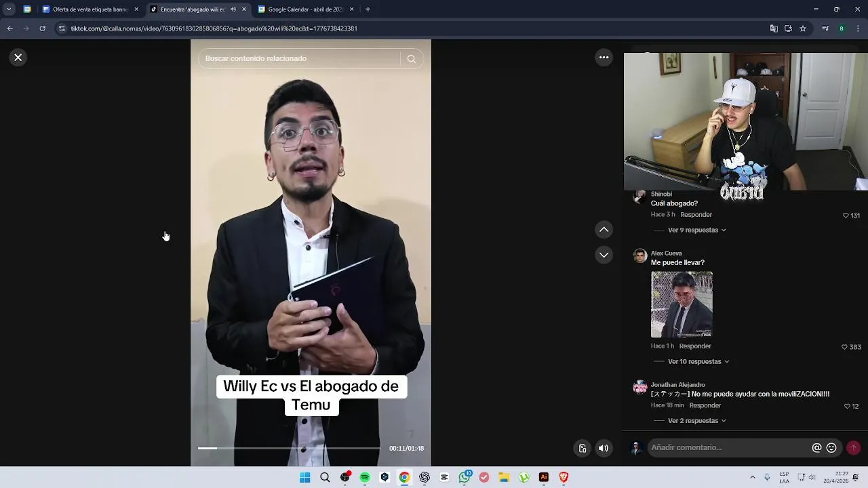Select the 'Encuentra abogado wili ec' TikTok tab
The image size is (868, 488).
(191, 9)
